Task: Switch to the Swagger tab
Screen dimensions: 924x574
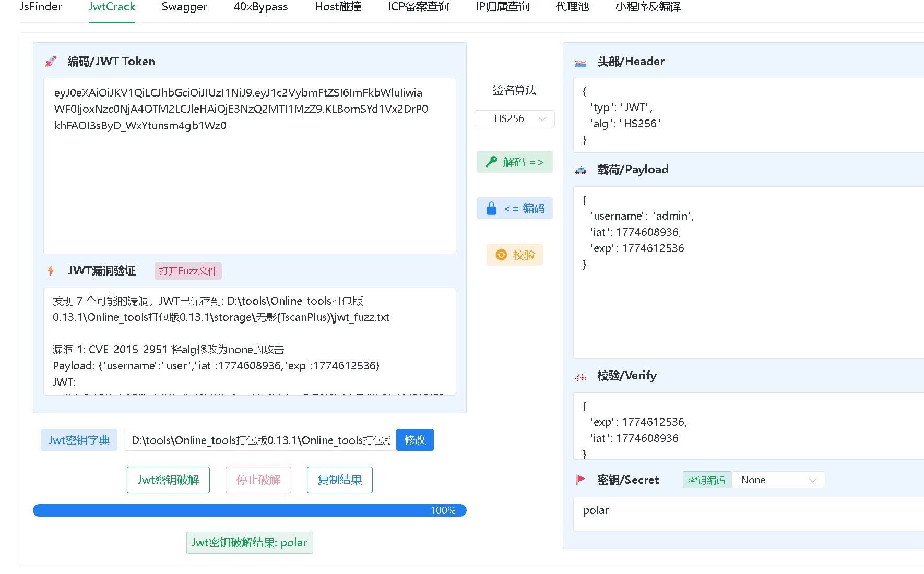Action: tap(184, 7)
